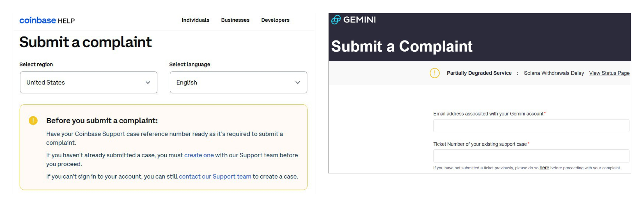Go to the Developers section

point(275,20)
